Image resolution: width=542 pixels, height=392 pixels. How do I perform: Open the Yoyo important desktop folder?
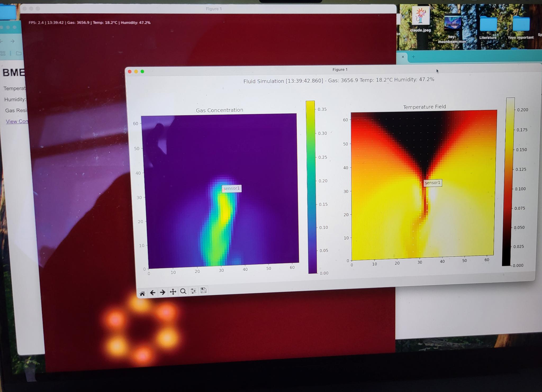pos(521,28)
